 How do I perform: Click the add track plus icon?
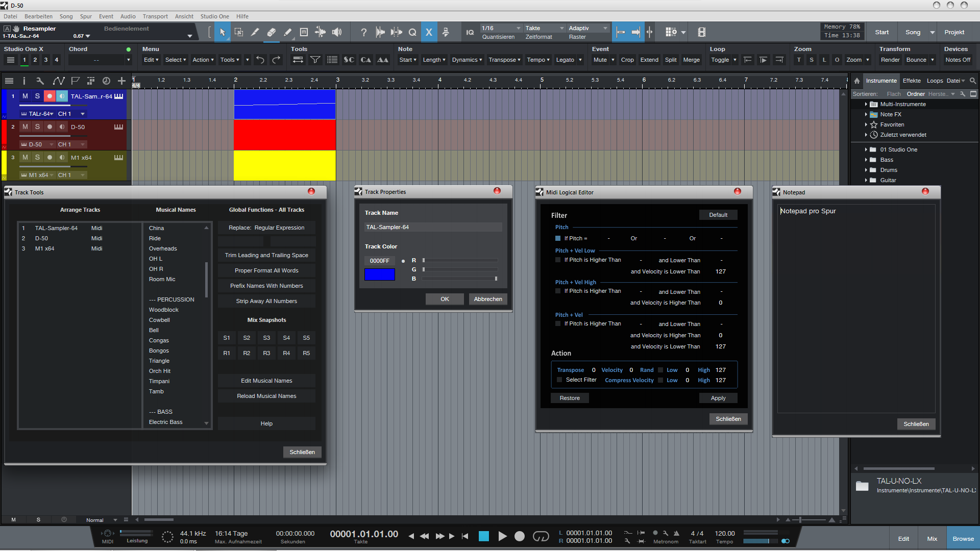tap(121, 81)
